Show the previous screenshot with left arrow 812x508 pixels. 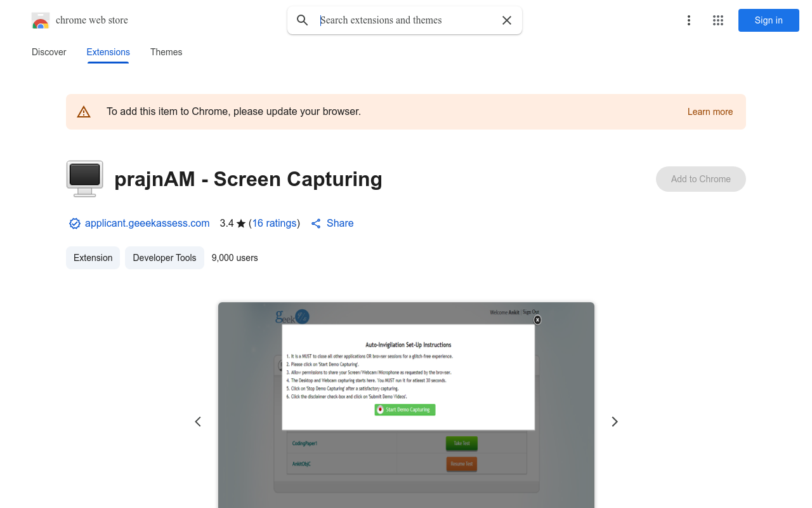[198, 422]
